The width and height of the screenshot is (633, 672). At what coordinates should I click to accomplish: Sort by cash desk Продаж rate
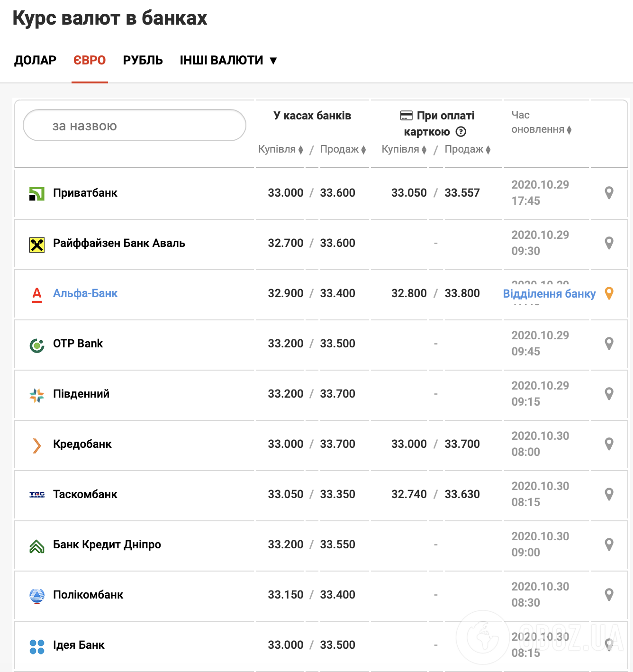(343, 149)
